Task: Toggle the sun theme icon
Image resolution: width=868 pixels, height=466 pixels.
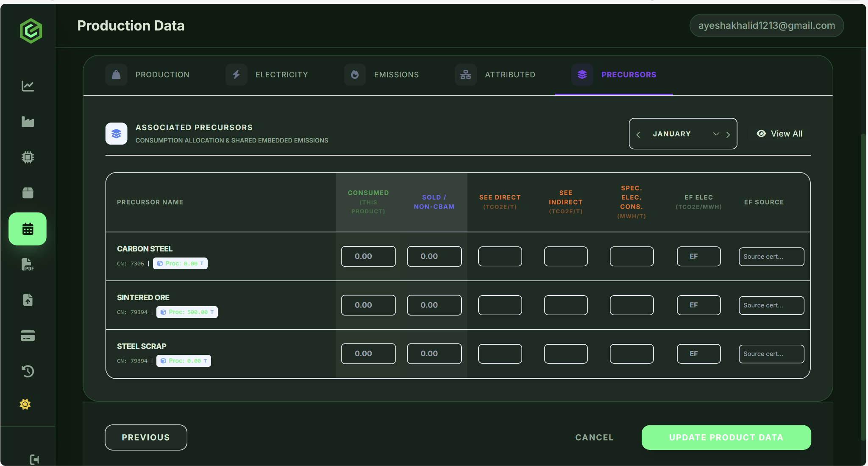Action: [x=25, y=404]
